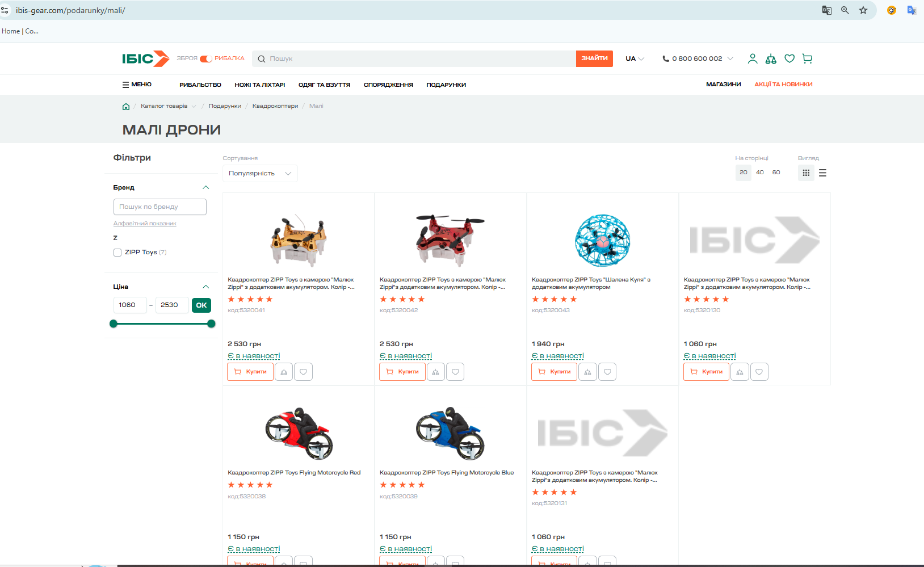The height and width of the screenshot is (567, 924).
Task: Show 60 items per page
Action: (x=776, y=173)
